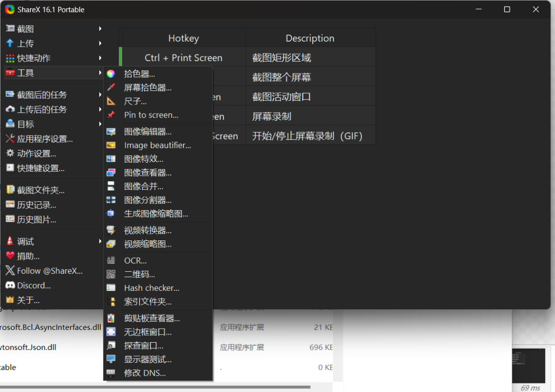555x392 pixels.
Task: Click the 图像查看器 viewer icon
Action: tap(111, 173)
